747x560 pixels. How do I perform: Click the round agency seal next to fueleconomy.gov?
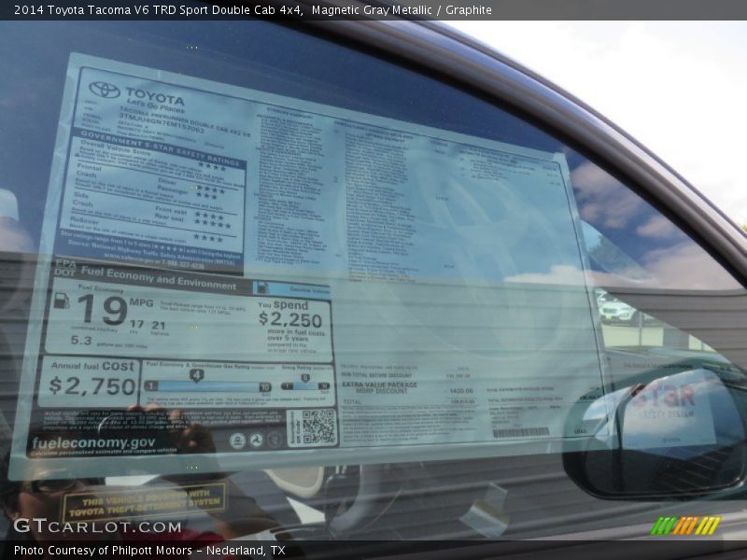pos(238,441)
